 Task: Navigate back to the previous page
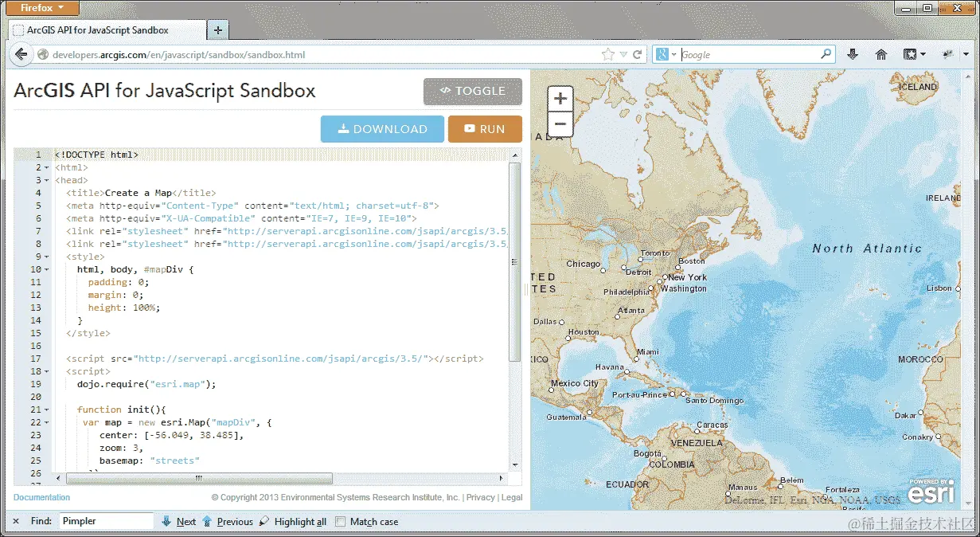pyautogui.click(x=21, y=54)
